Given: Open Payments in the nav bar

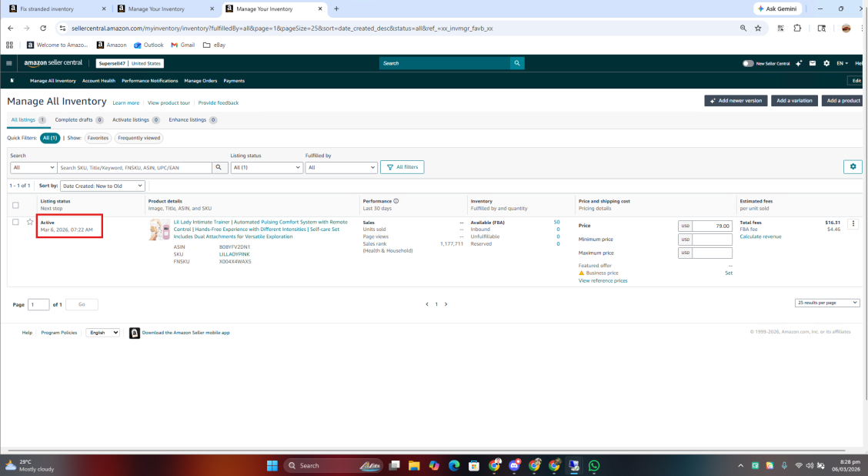Looking at the screenshot, I should [x=234, y=81].
